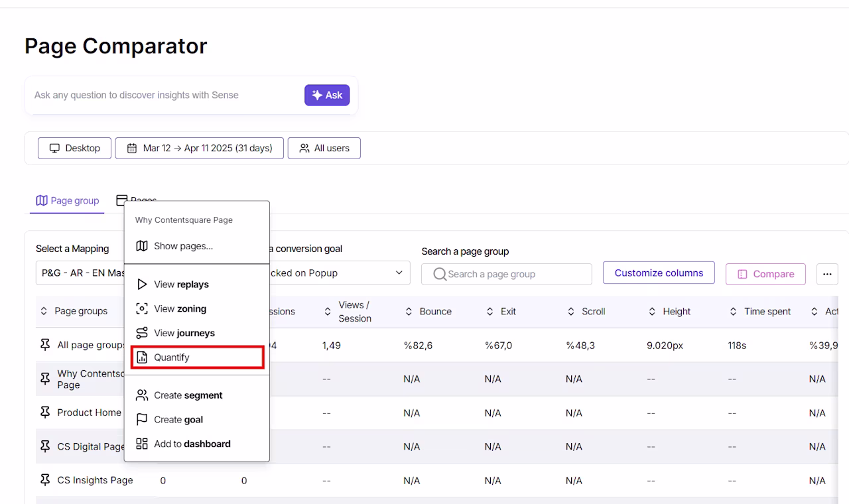Click the Customize columns button
This screenshot has height=504, width=849.
[659, 273]
